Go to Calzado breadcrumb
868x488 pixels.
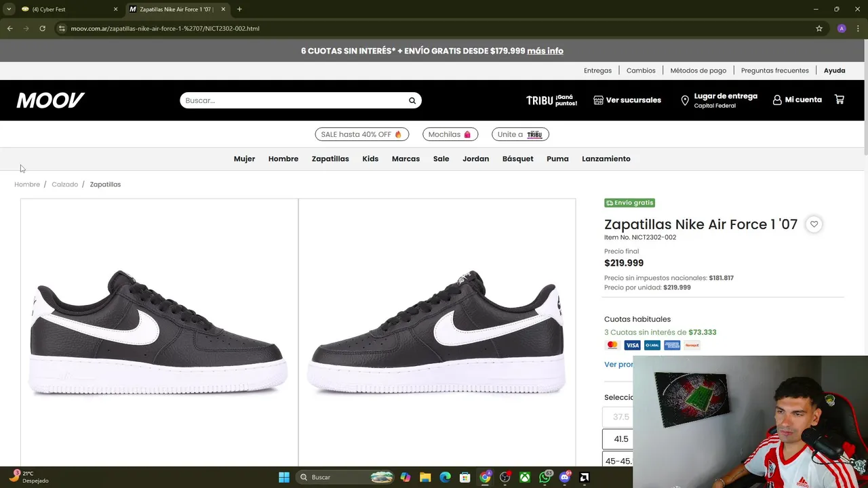[65, 184]
